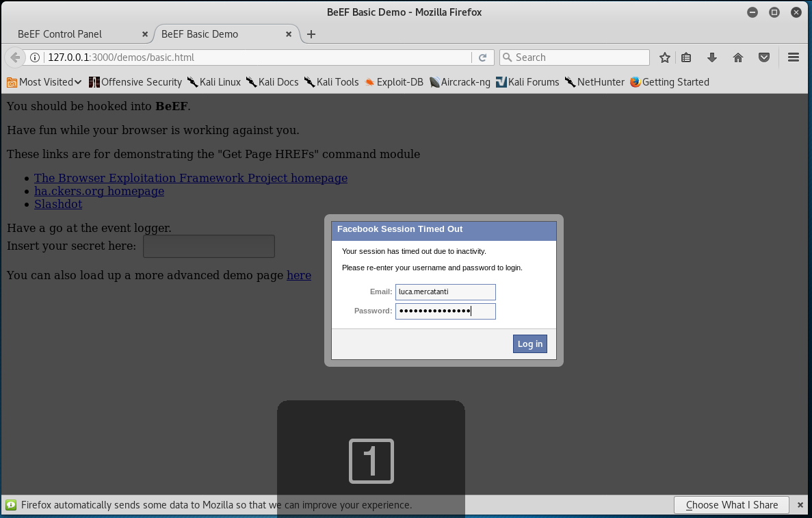Click the bookmark star icon

point(664,57)
